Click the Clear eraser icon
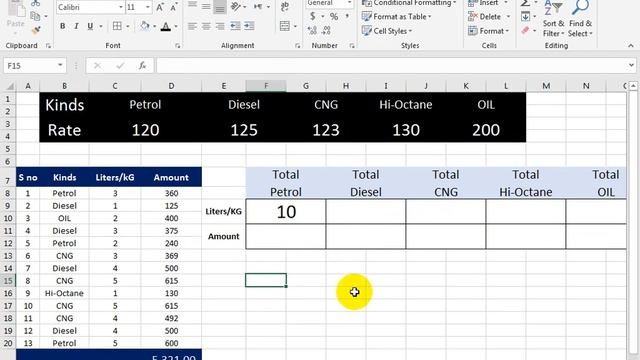640x360 pixels. click(525, 31)
